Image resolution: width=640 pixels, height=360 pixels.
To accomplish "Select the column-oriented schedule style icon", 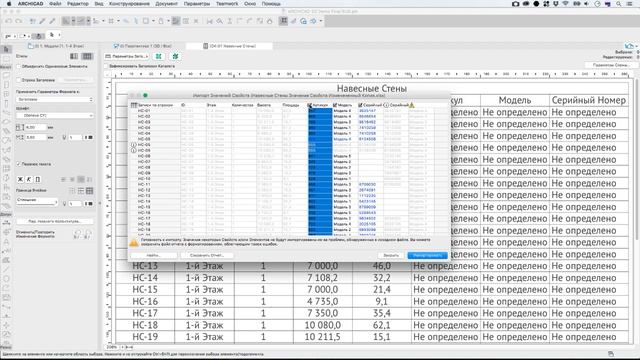I will [x=87, y=56].
